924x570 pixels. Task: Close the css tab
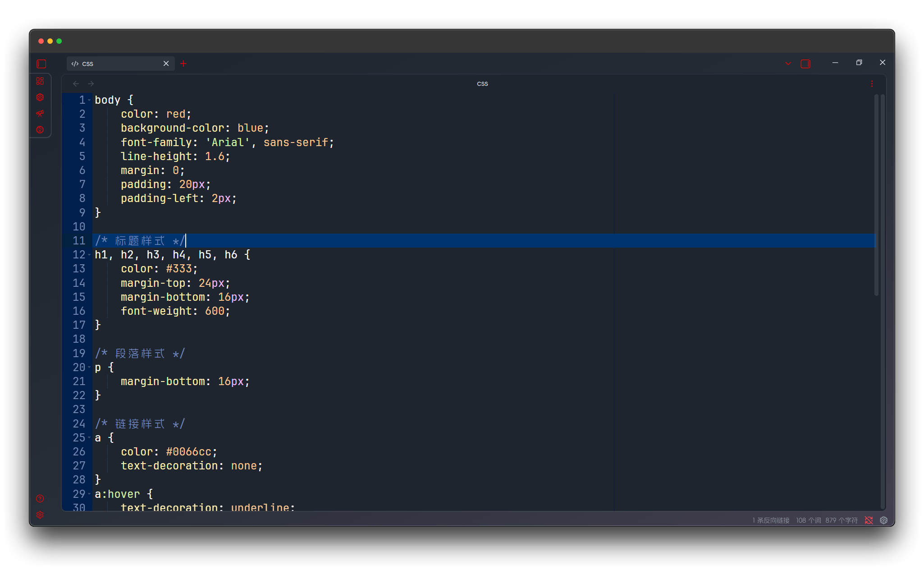click(166, 64)
